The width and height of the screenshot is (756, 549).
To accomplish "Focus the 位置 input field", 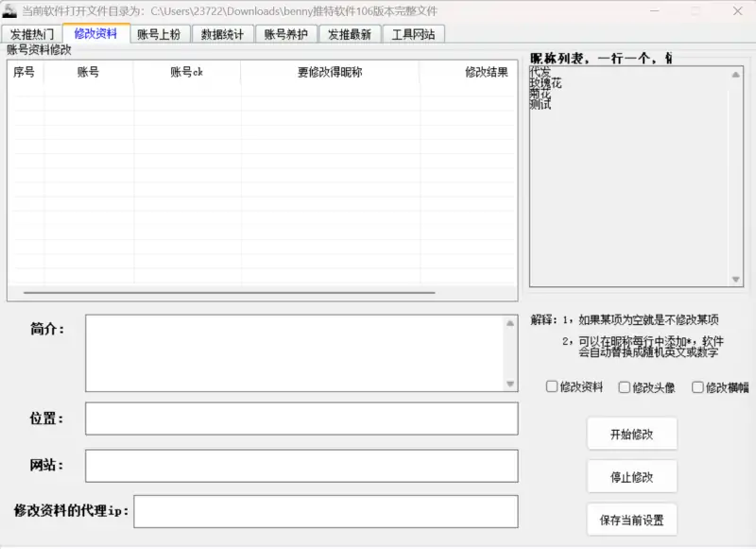I will [x=301, y=419].
